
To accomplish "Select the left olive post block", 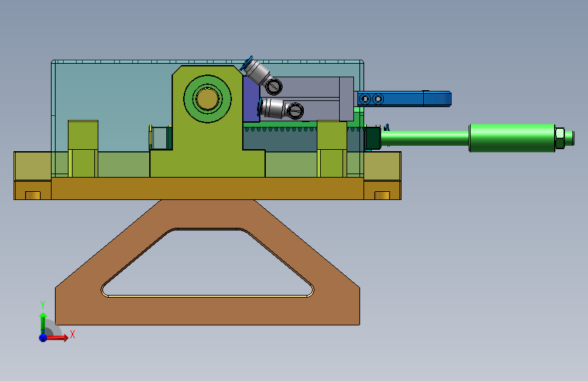I will tap(83, 148).
